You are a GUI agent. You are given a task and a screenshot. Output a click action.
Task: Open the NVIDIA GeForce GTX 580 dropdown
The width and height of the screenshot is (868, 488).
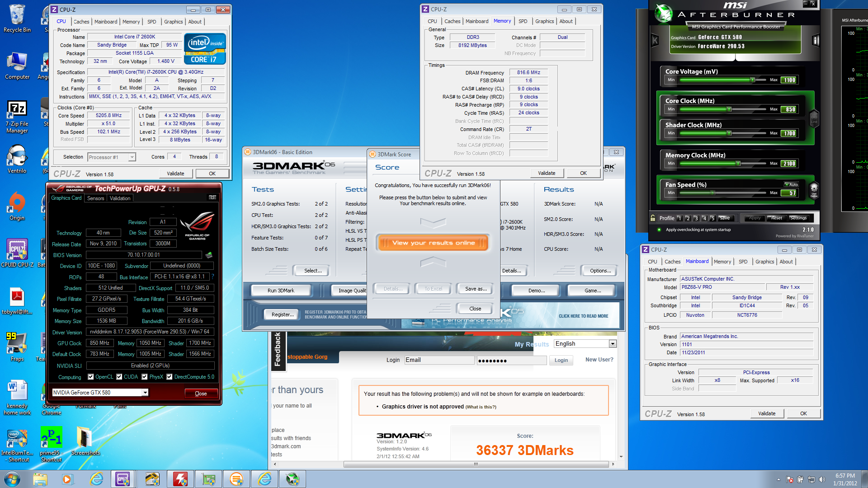coord(145,393)
